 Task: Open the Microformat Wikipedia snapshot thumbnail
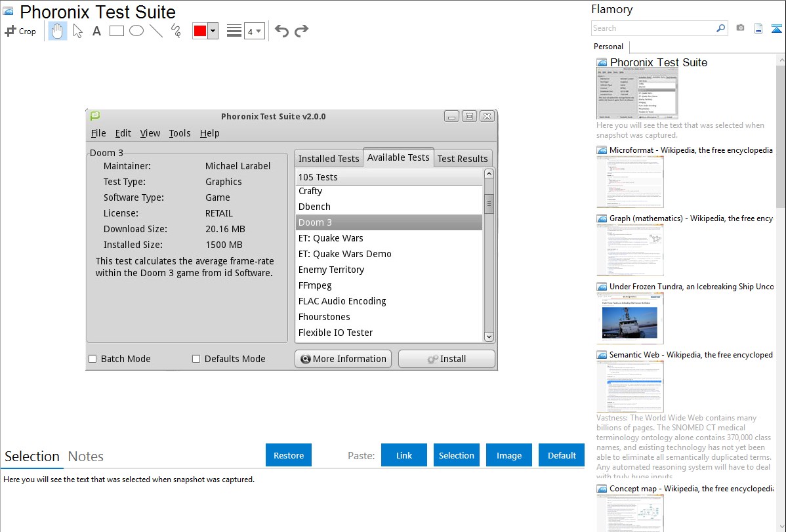630,182
